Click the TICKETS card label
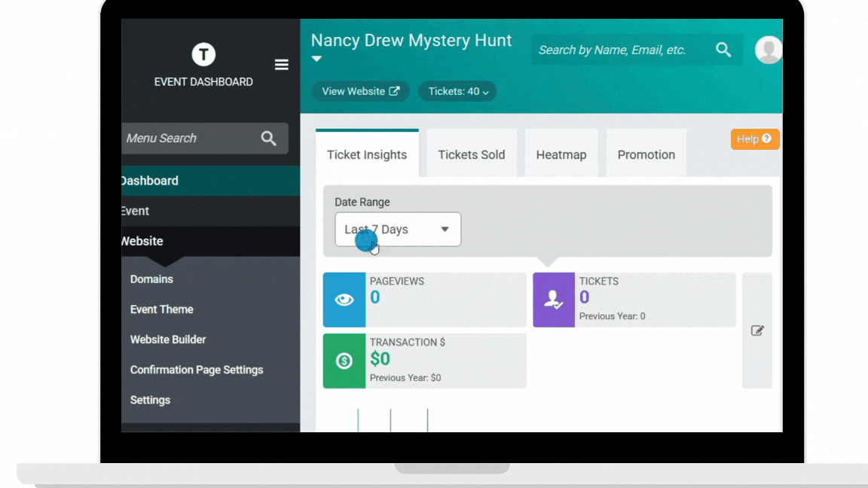Viewport: 868px width, 488px height. (598, 281)
